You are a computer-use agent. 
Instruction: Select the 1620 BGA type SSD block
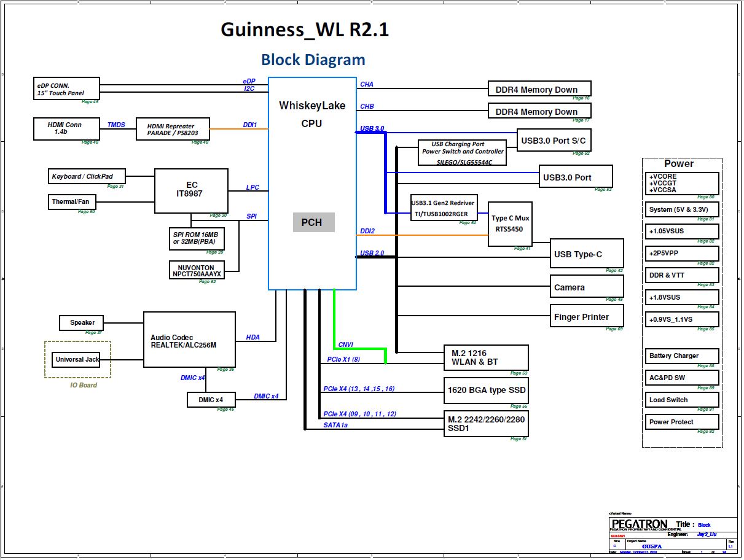click(485, 390)
